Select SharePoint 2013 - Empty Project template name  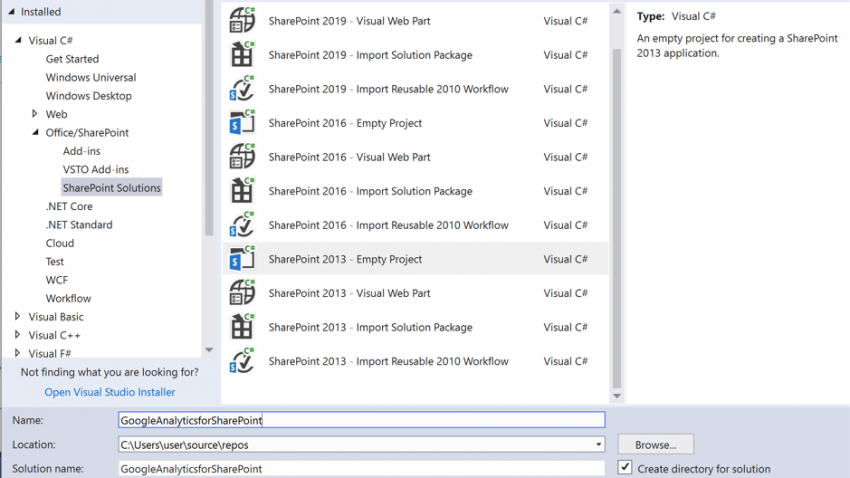tap(345, 259)
